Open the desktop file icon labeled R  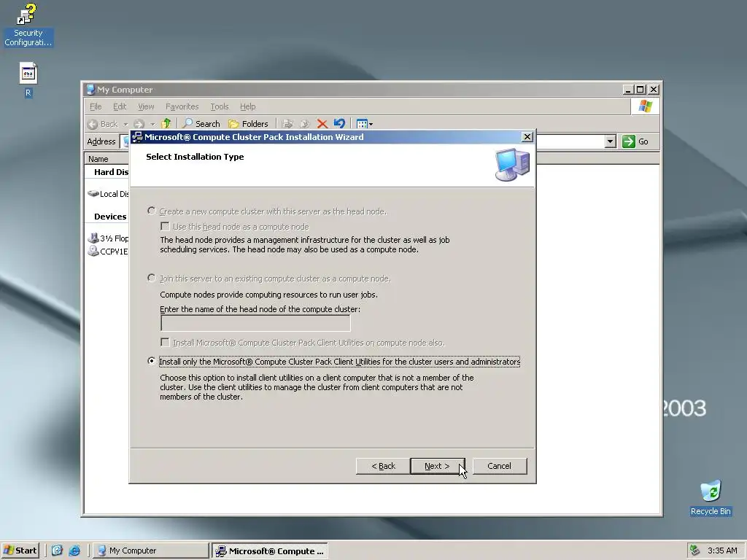click(28, 79)
